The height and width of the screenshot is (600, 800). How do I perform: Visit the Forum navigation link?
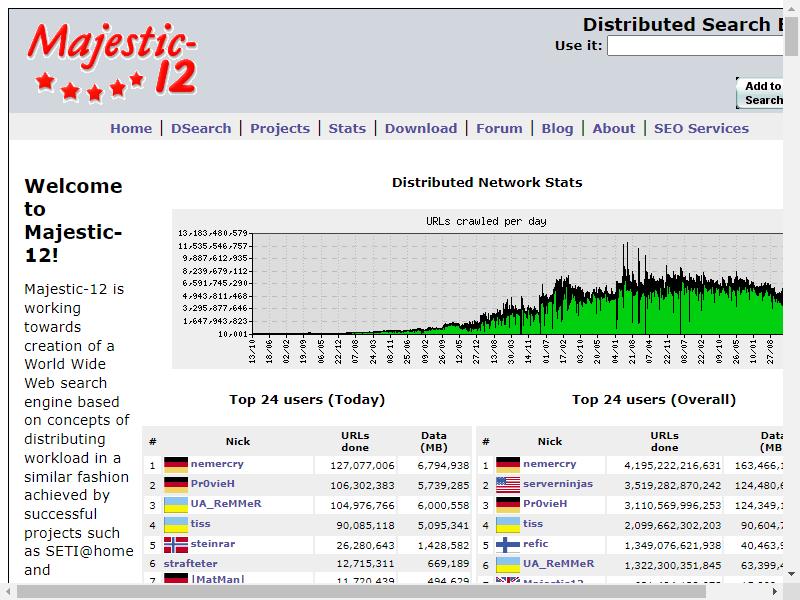pos(499,129)
